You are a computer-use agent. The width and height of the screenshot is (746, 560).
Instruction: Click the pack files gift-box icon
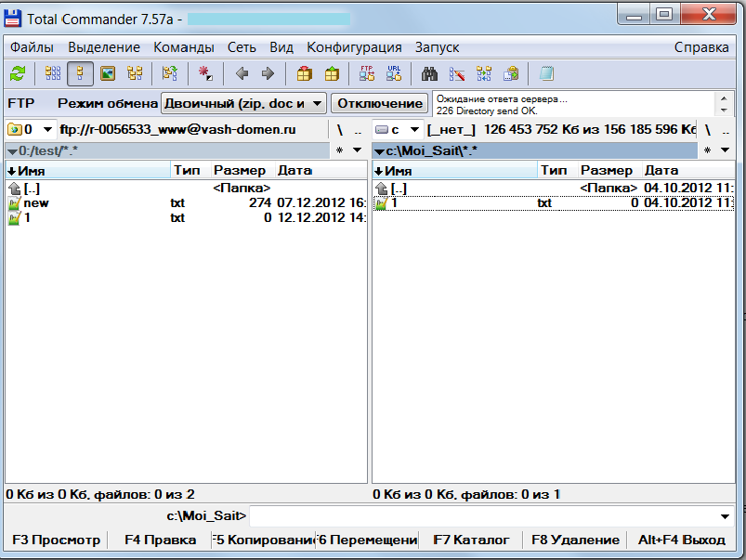(x=304, y=73)
